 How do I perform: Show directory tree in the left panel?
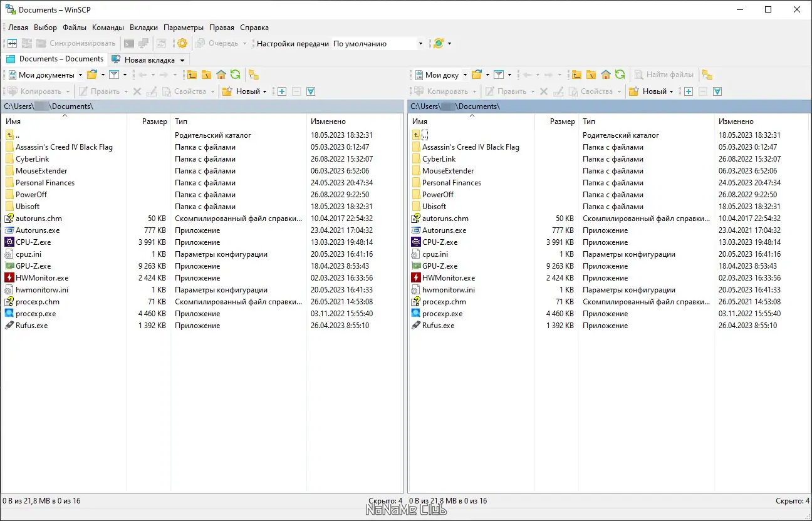pos(254,75)
